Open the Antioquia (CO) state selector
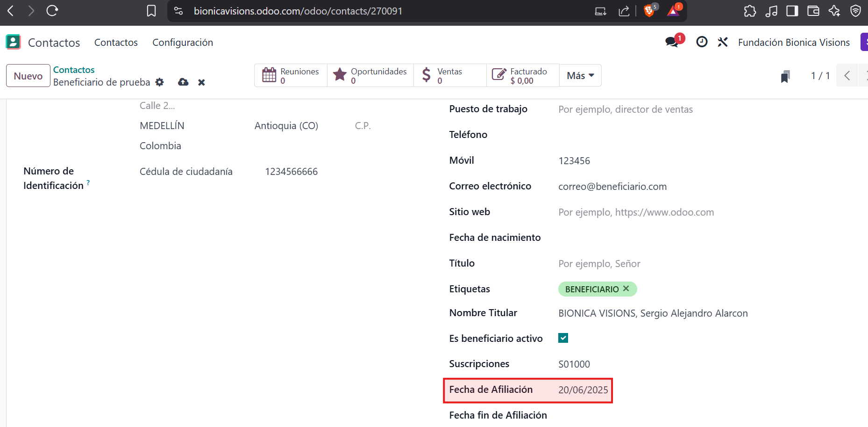This screenshot has height=427, width=868. click(286, 126)
